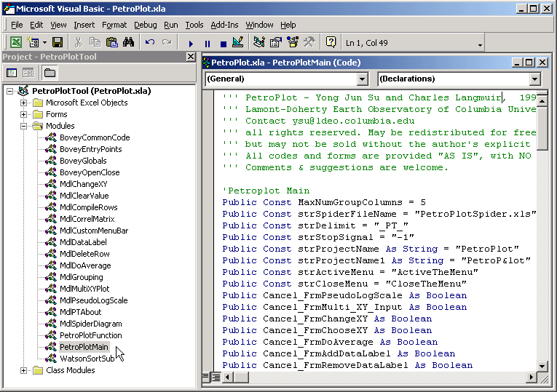The height and width of the screenshot is (392, 557).
Task: Open the File menu
Action: 17,25
